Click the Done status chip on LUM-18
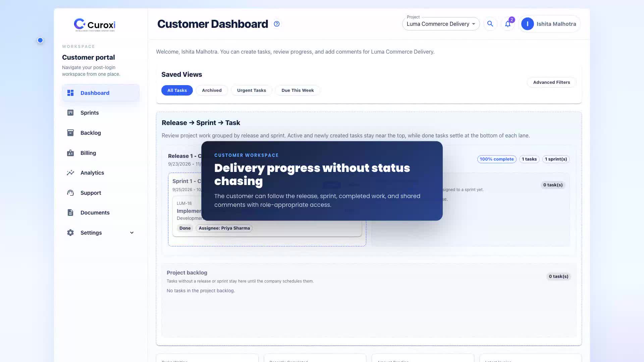This screenshot has width=644, height=362. click(x=185, y=228)
